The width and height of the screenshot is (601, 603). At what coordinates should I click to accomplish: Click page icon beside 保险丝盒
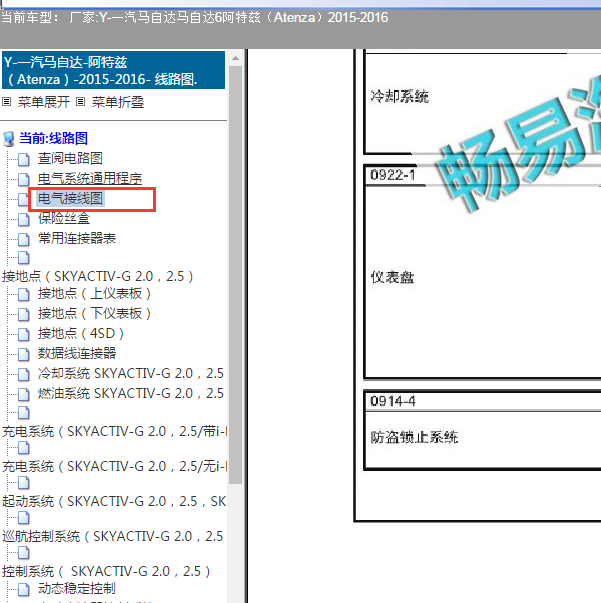coord(23,219)
